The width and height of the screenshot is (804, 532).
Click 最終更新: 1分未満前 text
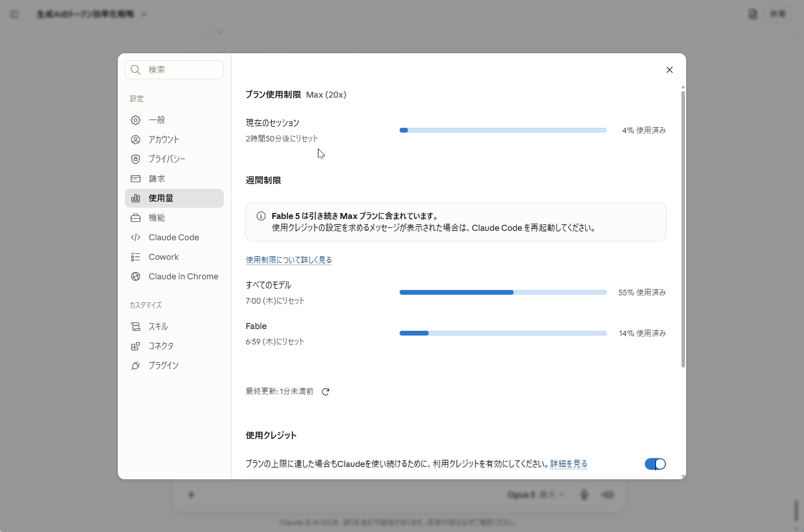(x=279, y=392)
